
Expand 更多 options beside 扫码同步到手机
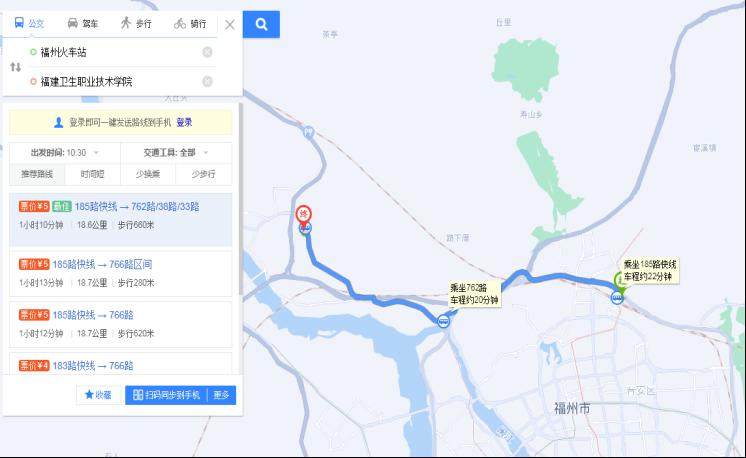point(221,395)
